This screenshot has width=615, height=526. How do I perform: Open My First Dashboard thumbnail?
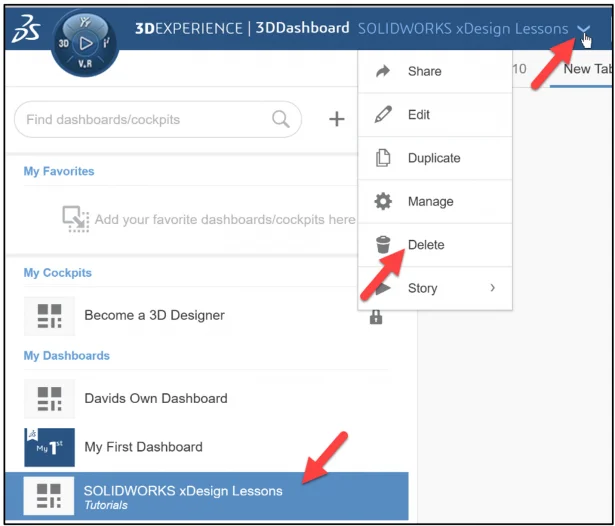pos(49,447)
